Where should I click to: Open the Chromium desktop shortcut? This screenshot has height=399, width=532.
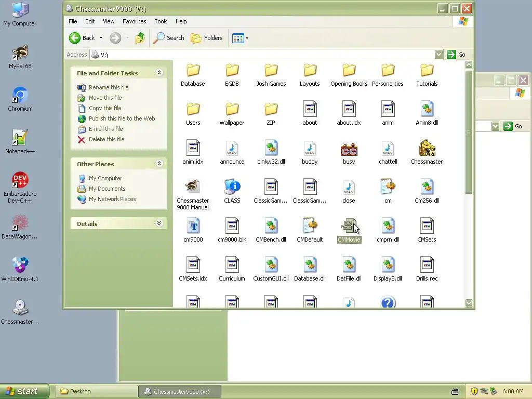pos(20,99)
